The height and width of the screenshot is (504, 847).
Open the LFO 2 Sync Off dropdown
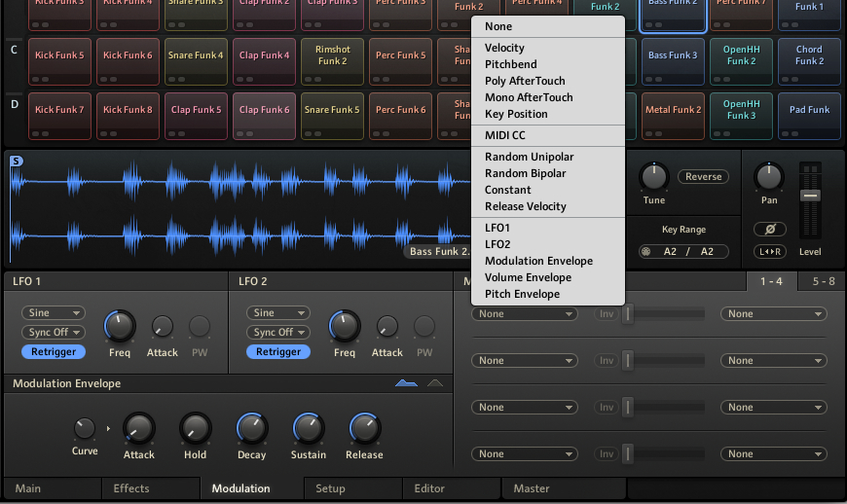[x=278, y=333]
